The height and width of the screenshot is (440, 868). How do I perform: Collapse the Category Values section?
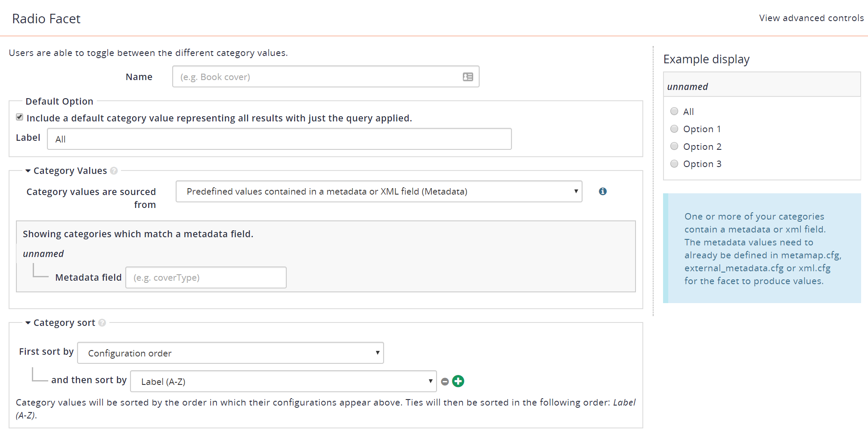click(28, 171)
